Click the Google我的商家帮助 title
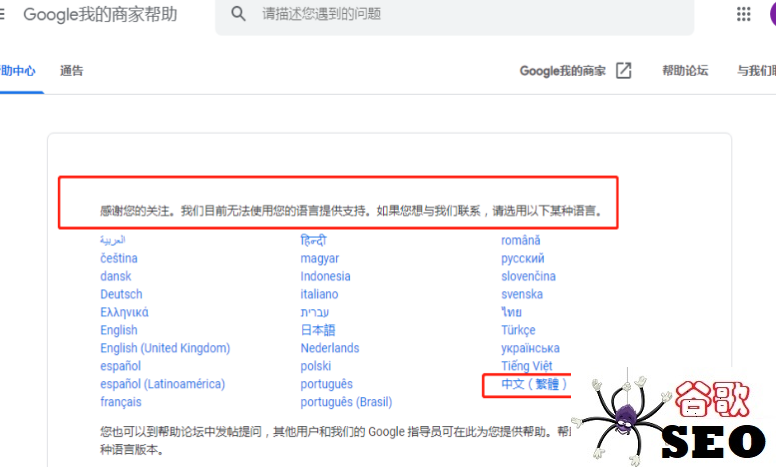This screenshot has height=467, width=776. (100, 14)
